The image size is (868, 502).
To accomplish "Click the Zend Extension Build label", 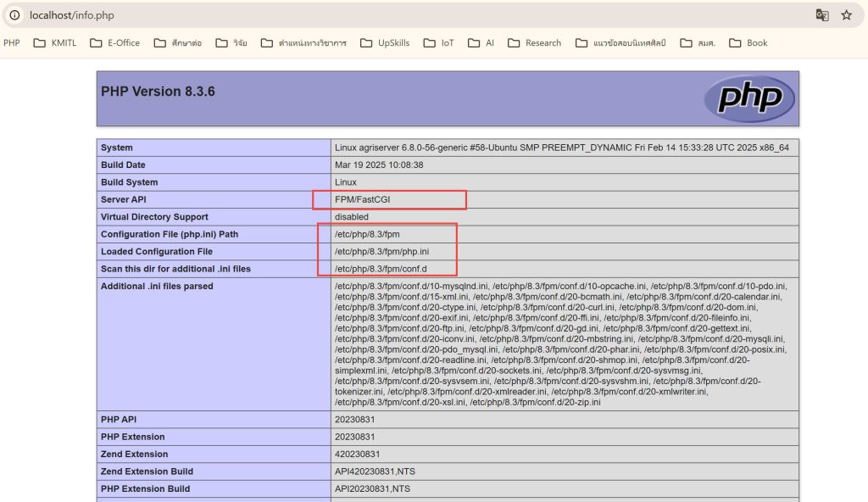I will 147,471.
